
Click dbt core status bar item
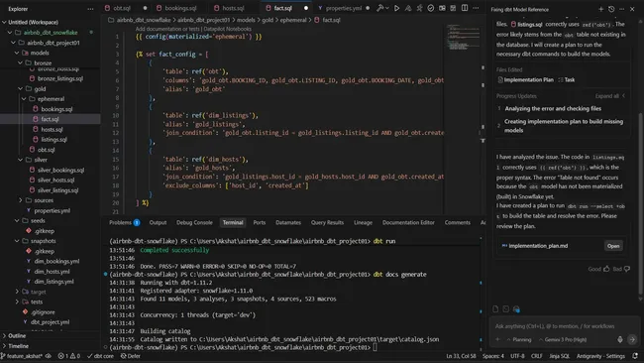click(x=101, y=356)
